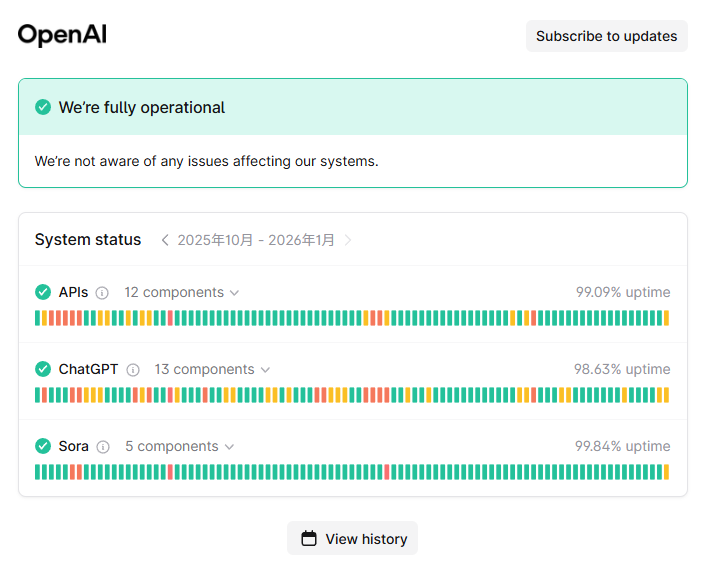Click Subscribe to updates button
The image size is (719, 584).
tap(607, 36)
